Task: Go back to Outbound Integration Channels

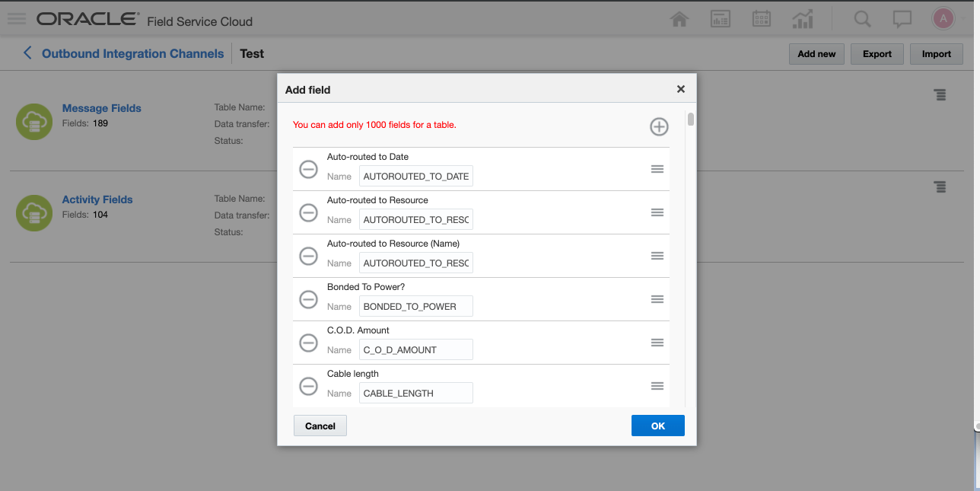Action: (27, 53)
